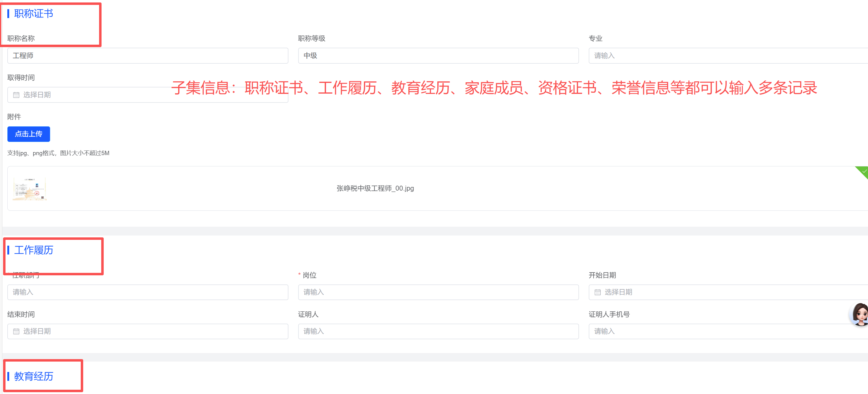Open the 开始日期 date picker field
The image size is (868, 394).
[x=728, y=292]
